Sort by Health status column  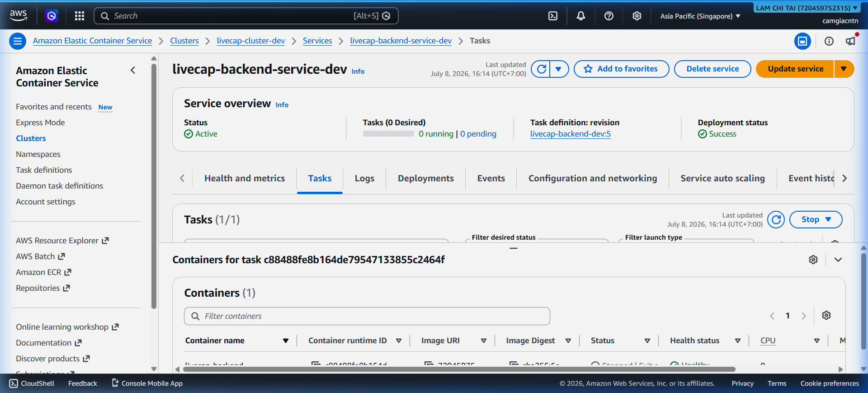(x=738, y=341)
